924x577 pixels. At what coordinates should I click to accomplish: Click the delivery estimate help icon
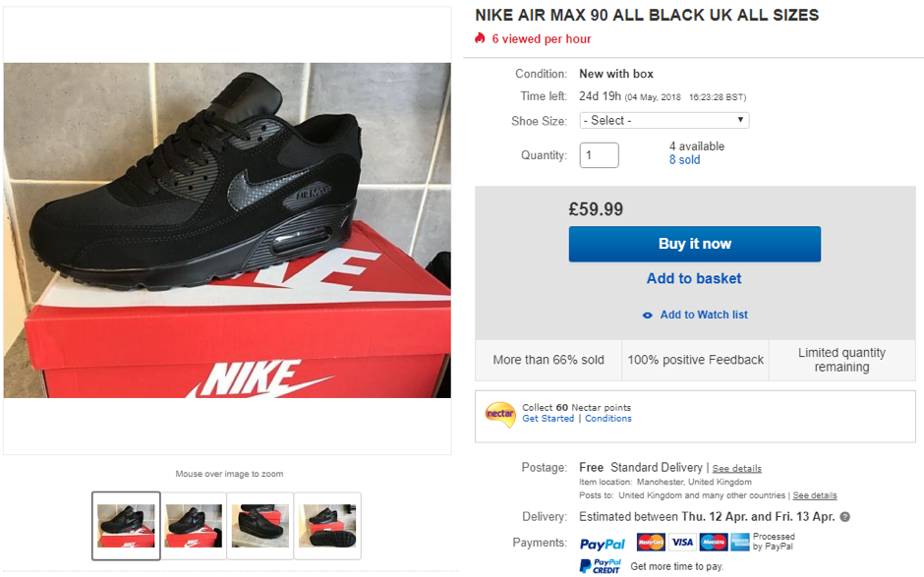point(846,516)
